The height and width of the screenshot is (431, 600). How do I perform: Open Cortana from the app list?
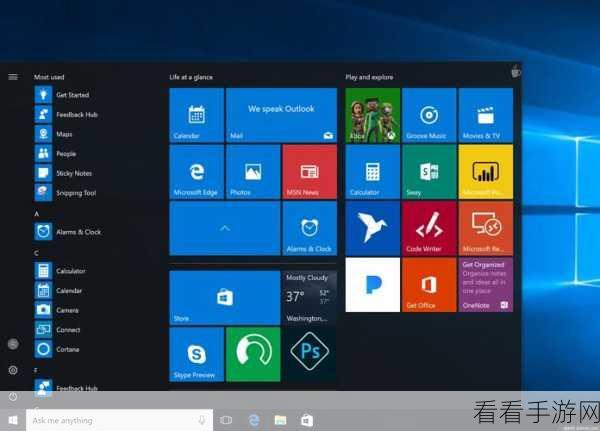click(x=57, y=349)
